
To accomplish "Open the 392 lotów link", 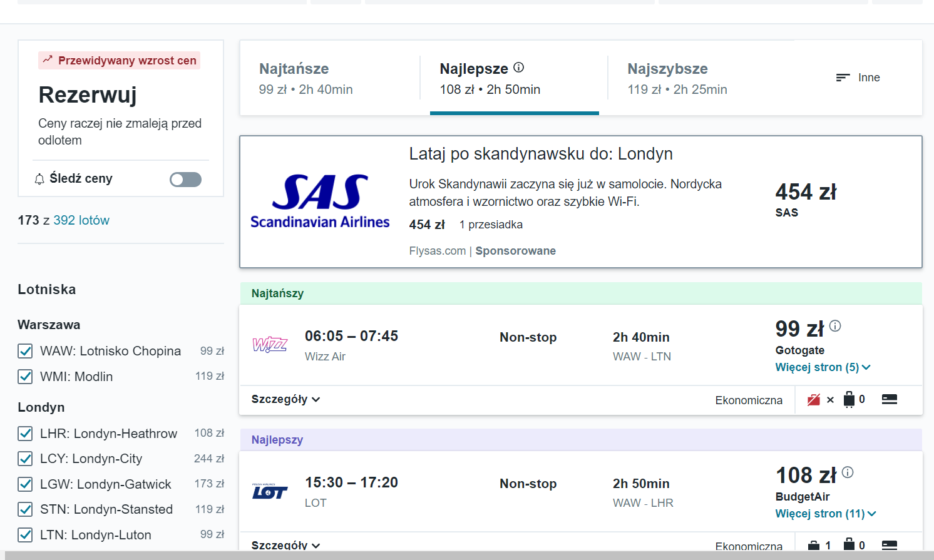I will pyautogui.click(x=81, y=220).
